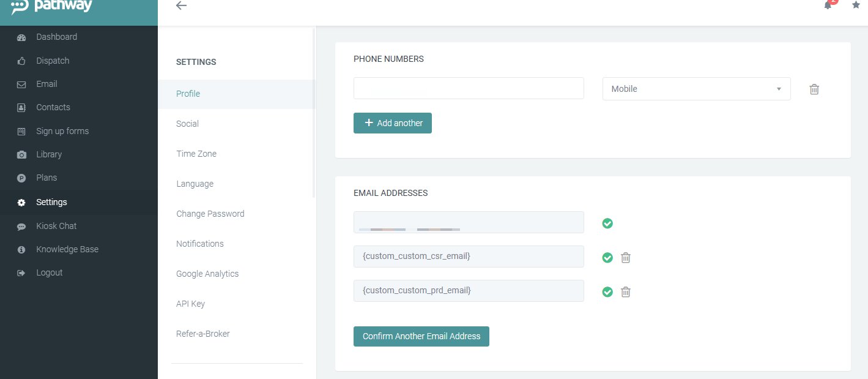Open the Email section icon
This screenshot has width=868, height=379.
21,84
